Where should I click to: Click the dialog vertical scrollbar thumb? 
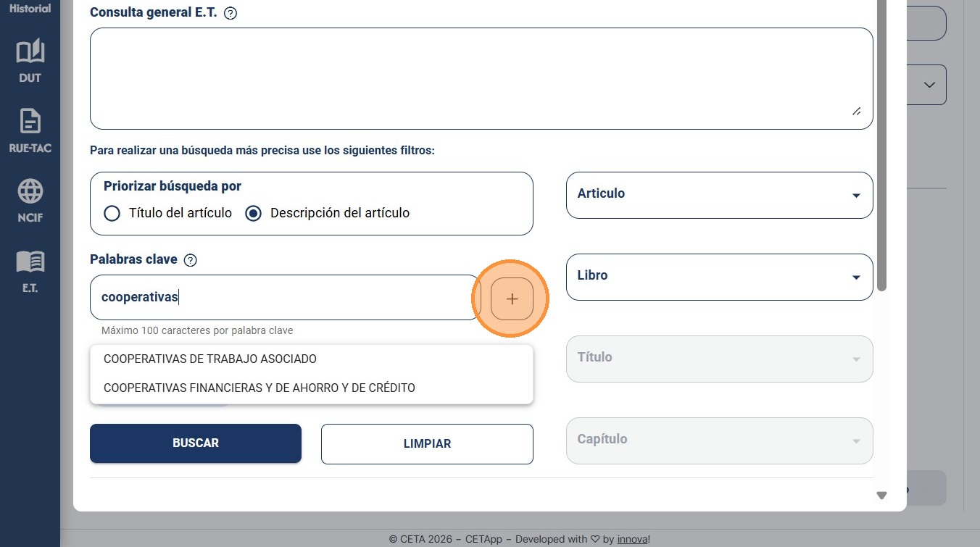[881, 145]
